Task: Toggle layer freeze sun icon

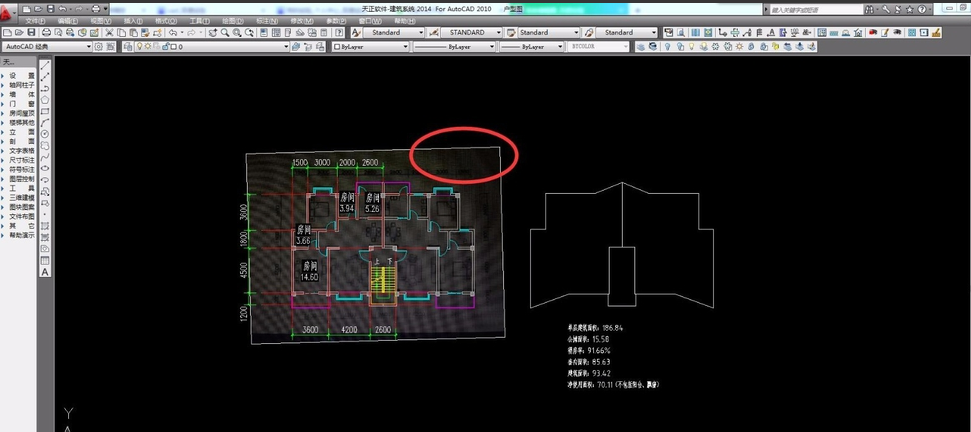Action: [149, 46]
